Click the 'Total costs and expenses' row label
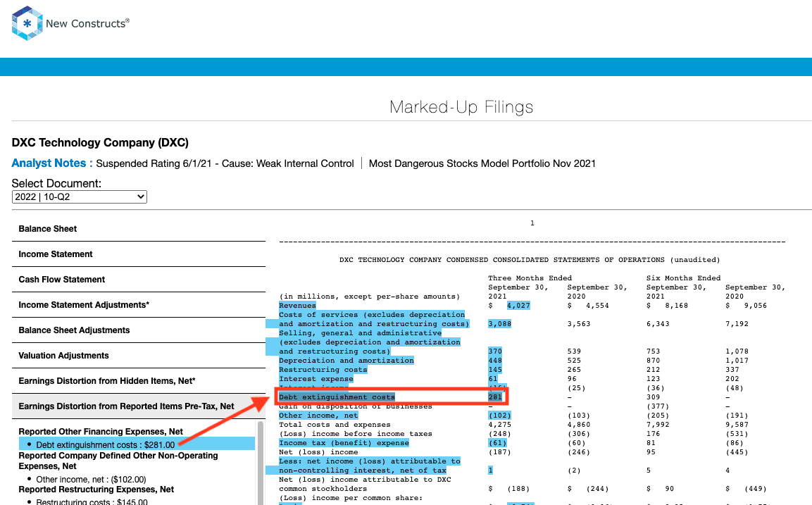The height and width of the screenshot is (505, 812). click(x=335, y=425)
